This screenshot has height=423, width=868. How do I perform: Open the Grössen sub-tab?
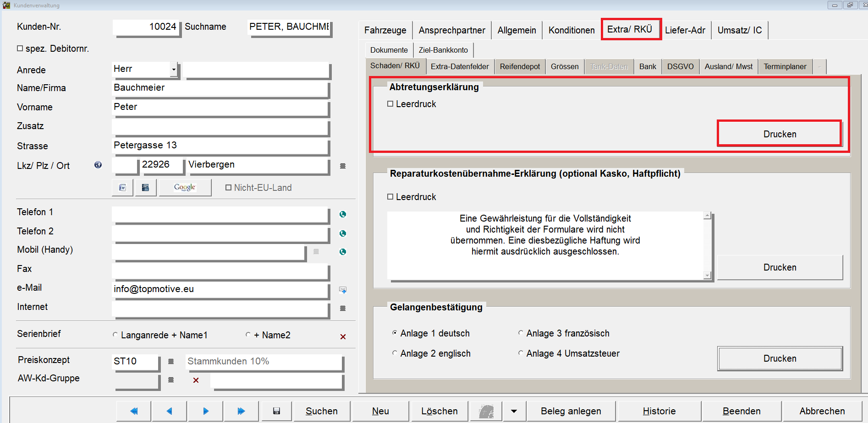pos(565,66)
